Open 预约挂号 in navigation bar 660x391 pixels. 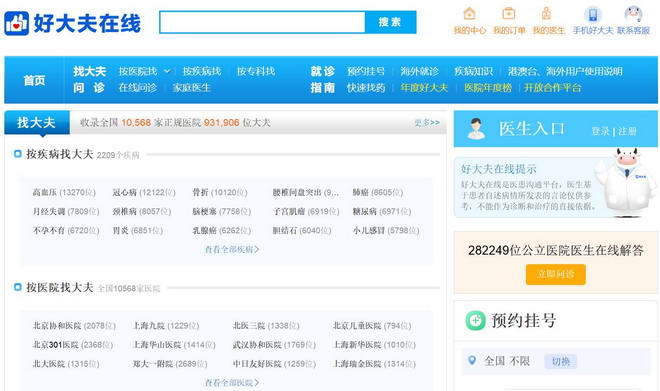(x=366, y=71)
